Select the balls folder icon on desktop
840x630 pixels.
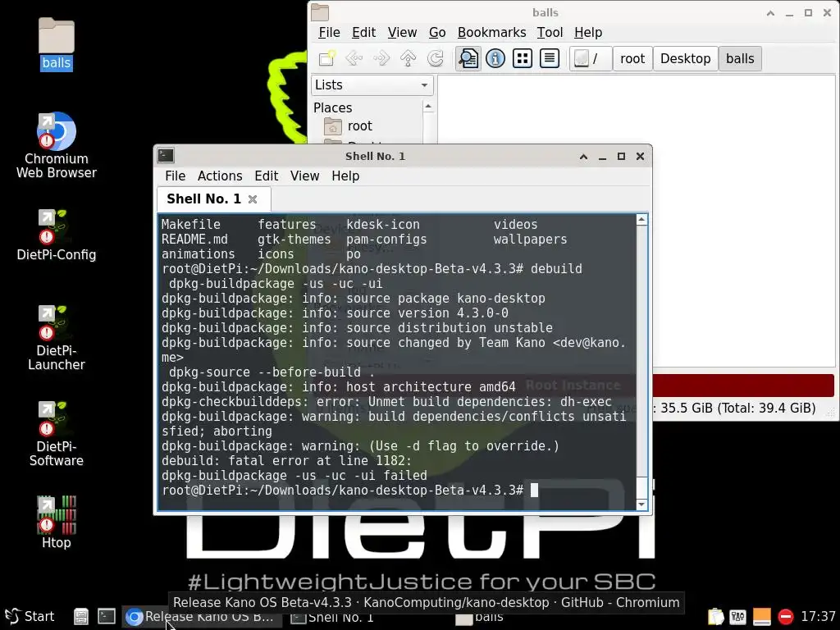click(57, 44)
